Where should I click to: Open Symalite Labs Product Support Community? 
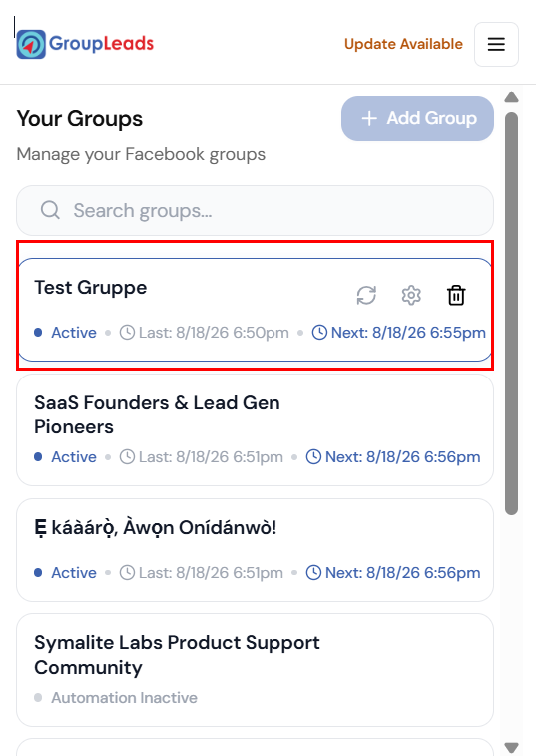(x=255, y=670)
